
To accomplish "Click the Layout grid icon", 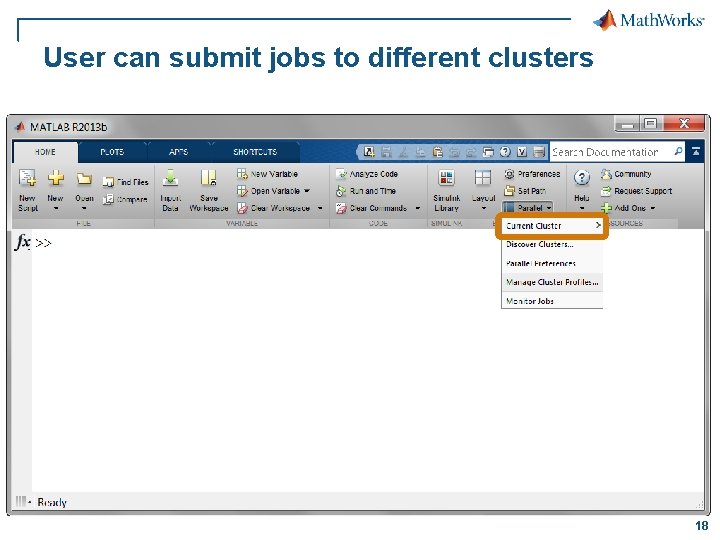I will pyautogui.click(x=483, y=177).
